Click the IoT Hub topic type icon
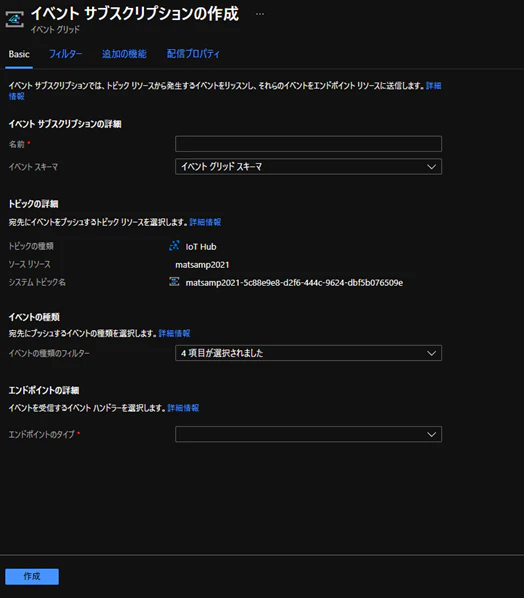 [174, 246]
